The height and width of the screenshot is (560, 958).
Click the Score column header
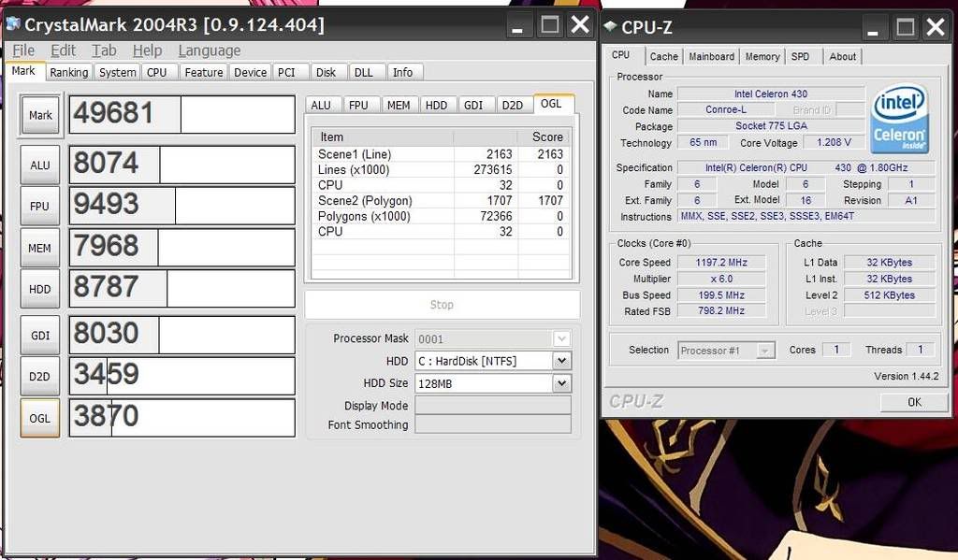(544, 136)
